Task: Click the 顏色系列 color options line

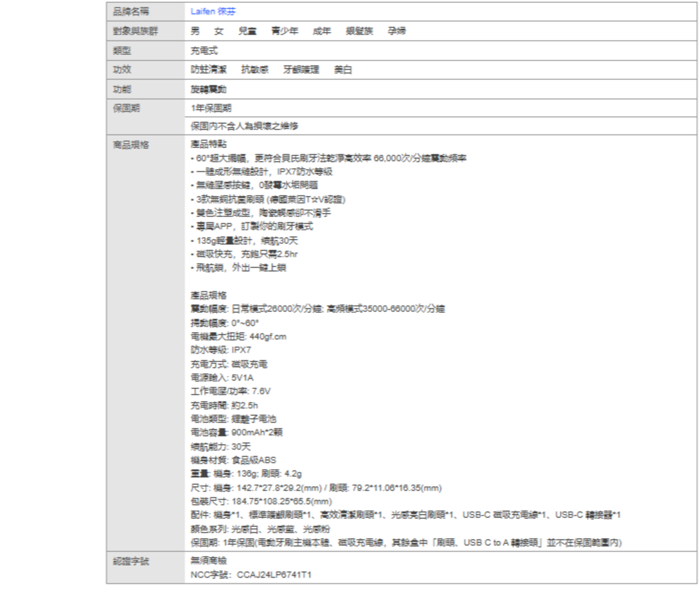Action: [x=260, y=529]
